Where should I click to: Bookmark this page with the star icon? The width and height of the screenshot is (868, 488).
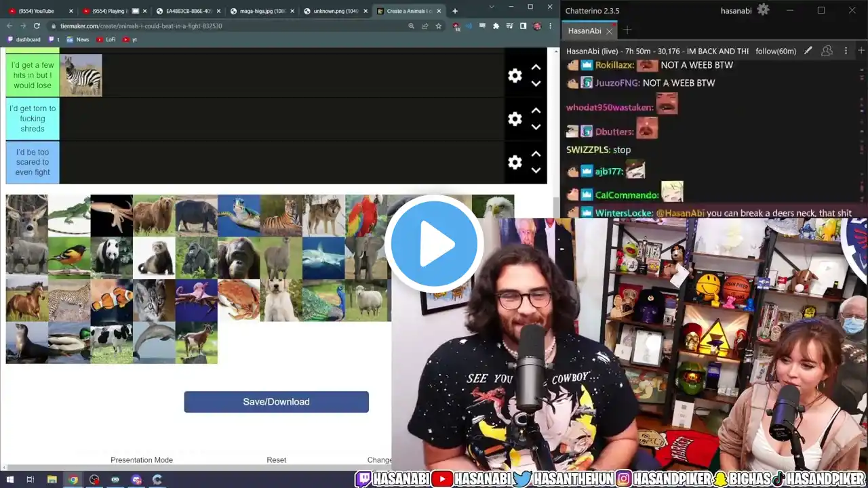[439, 26]
